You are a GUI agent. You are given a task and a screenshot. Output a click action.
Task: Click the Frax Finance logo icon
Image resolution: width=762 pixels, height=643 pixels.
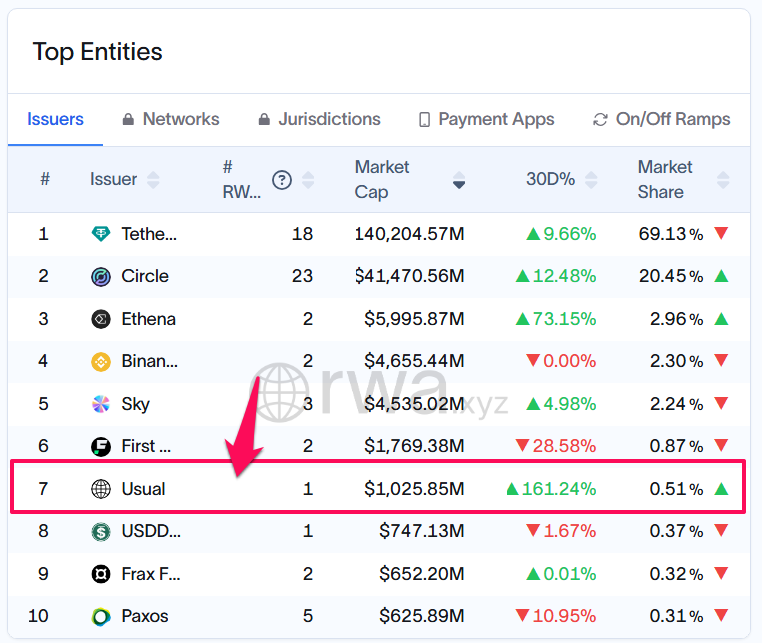click(101, 574)
